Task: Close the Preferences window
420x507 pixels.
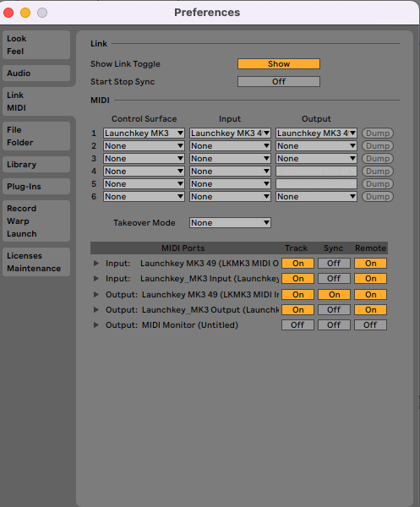Action: pyautogui.click(x=8, y=13)
